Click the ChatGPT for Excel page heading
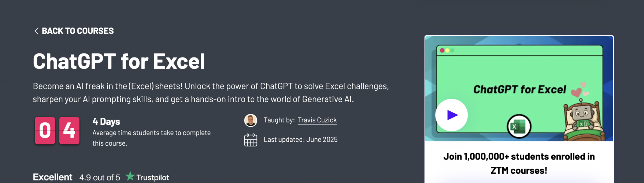This screenshot has width=644, height=183. click(119, 61)
